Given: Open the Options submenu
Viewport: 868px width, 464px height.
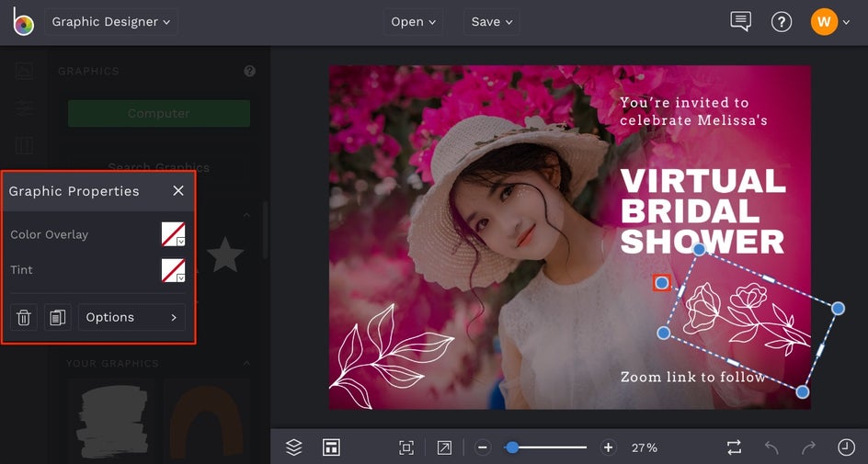Looking at the screenshot, I should tap(131, 317).
